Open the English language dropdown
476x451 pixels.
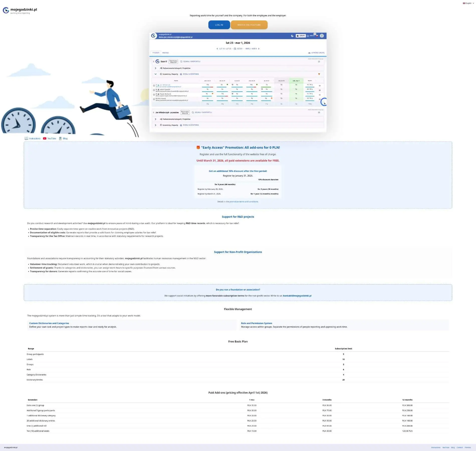(468, 3)
